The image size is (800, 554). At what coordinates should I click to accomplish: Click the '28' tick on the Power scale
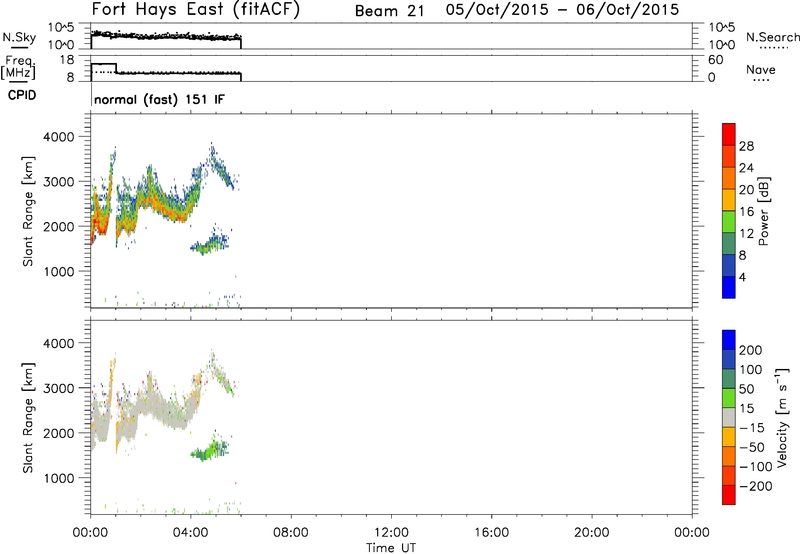(746, 146)
